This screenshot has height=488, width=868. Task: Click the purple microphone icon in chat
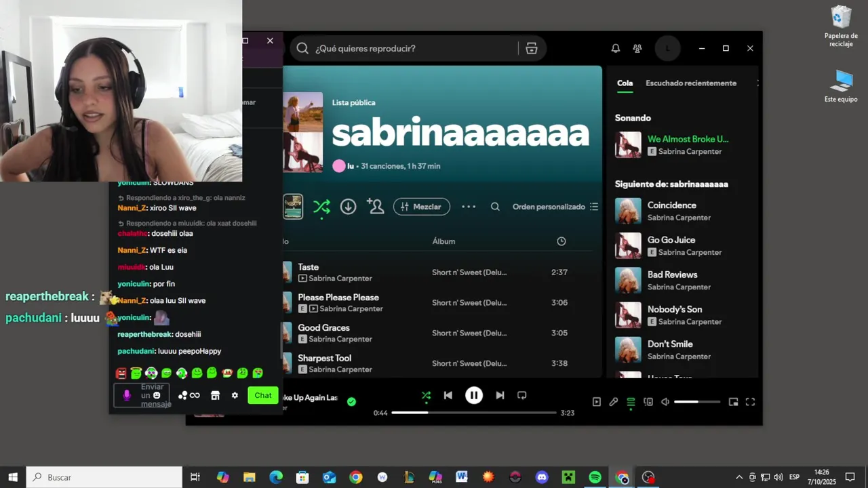(x=126, y=395)
